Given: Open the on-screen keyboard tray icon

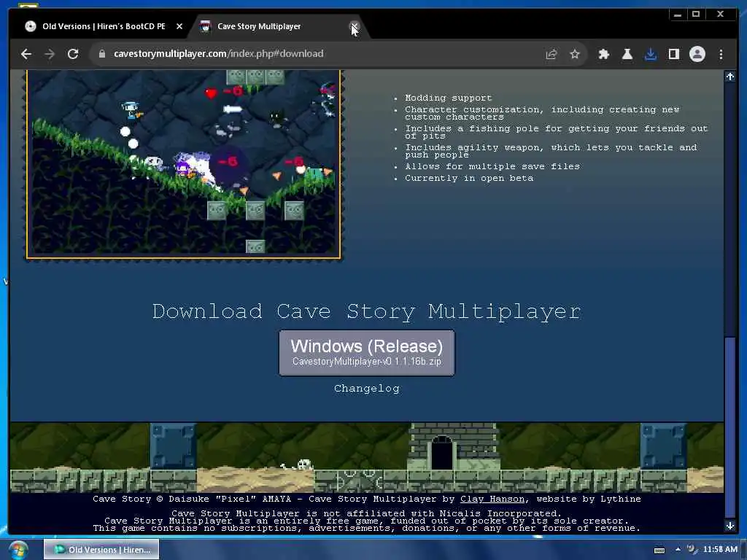Looking at the screenshot, I should (659, 550).
